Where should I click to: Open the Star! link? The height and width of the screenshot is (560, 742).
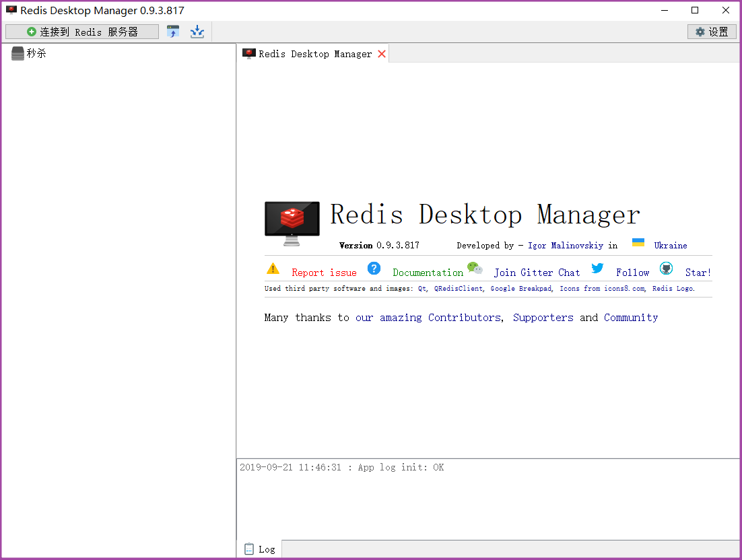698,273
